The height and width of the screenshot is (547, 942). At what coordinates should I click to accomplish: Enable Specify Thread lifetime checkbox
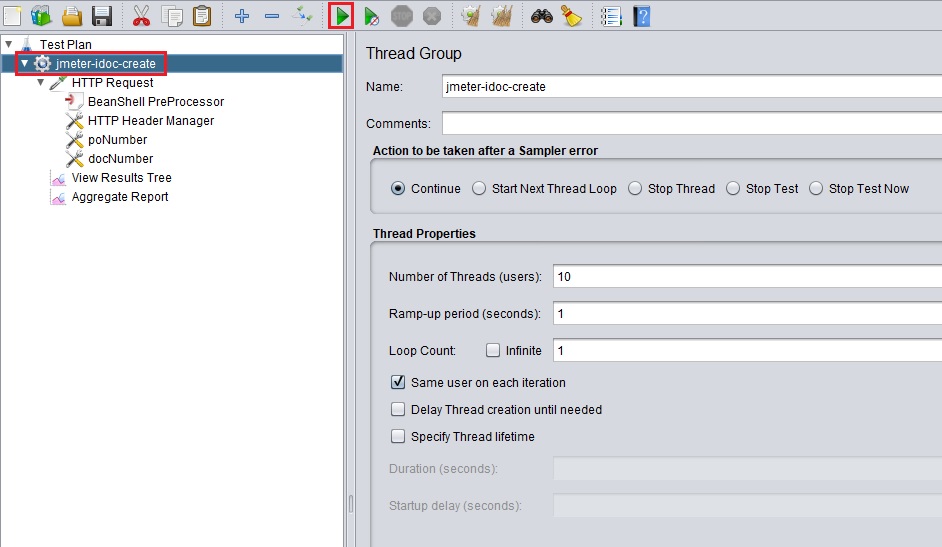[398, 436]
